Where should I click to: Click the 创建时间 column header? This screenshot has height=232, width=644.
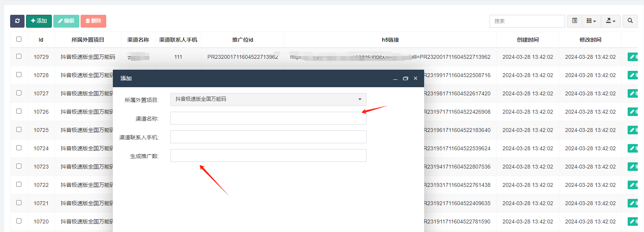click(x=528, y=40)
